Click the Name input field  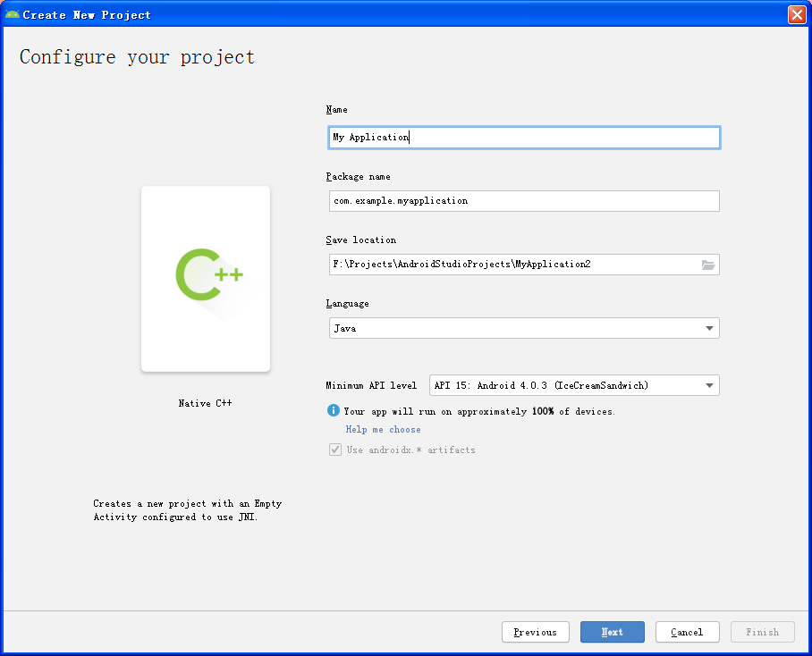(x=524, y=138)
